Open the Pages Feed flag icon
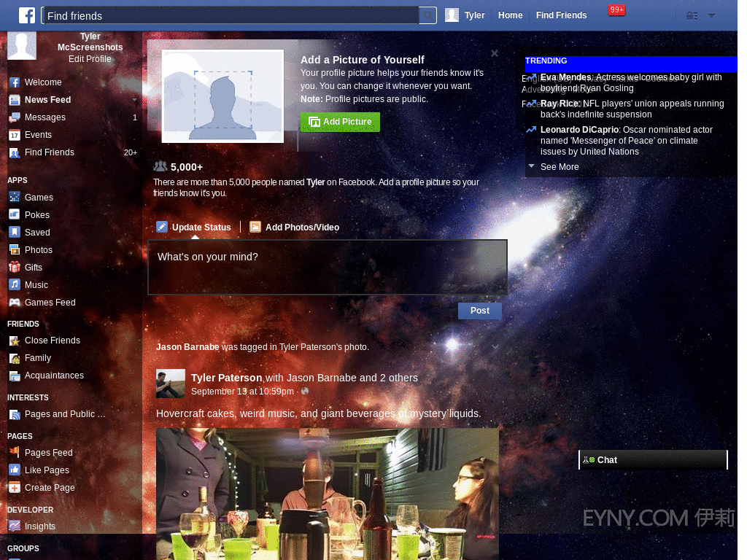 (x=15, y=452)
